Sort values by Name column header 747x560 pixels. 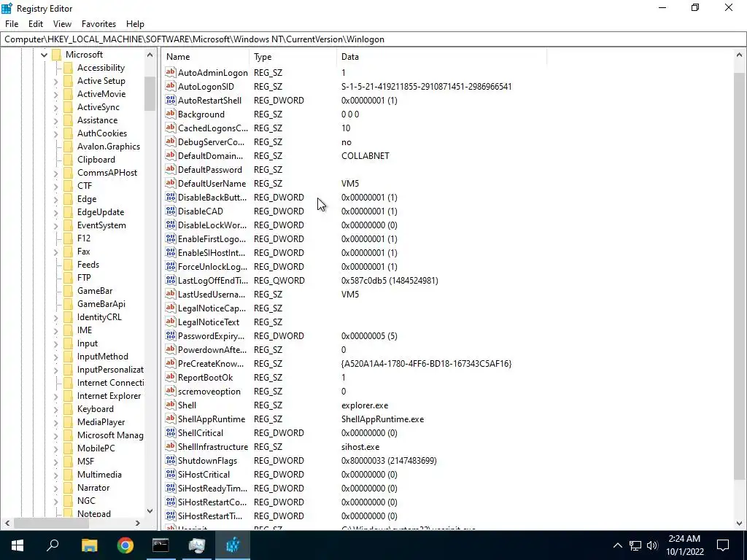pyautogui.click(x=205, y=57)
